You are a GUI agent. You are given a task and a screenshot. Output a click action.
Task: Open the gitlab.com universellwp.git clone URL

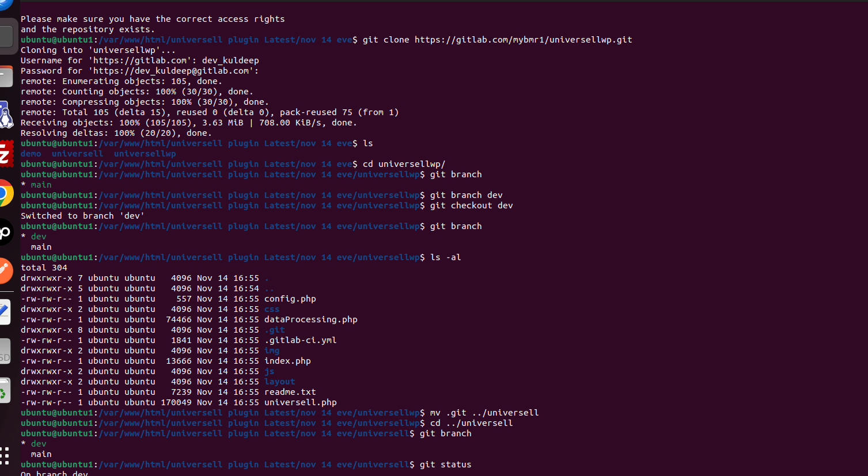(523, 40)
